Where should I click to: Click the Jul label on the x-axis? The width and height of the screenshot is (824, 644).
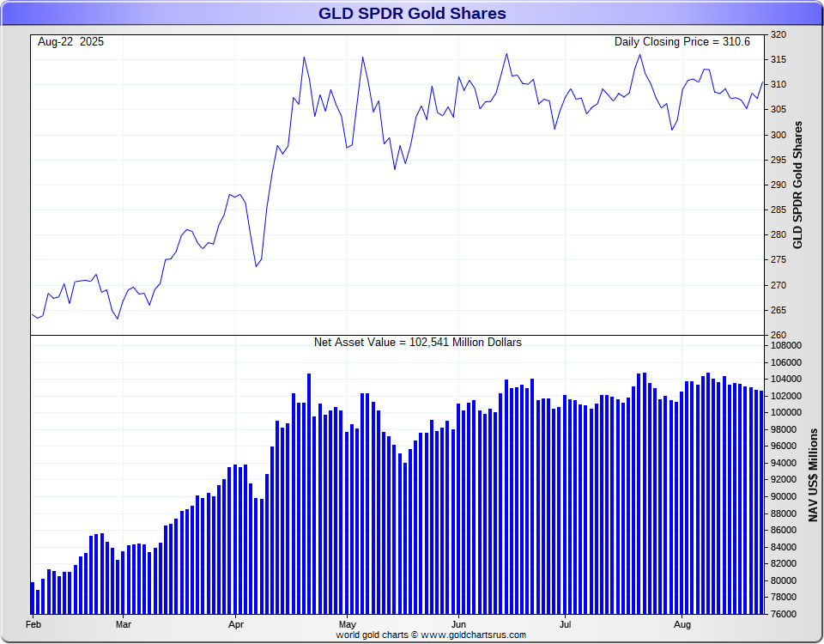(x=566, y=624)
